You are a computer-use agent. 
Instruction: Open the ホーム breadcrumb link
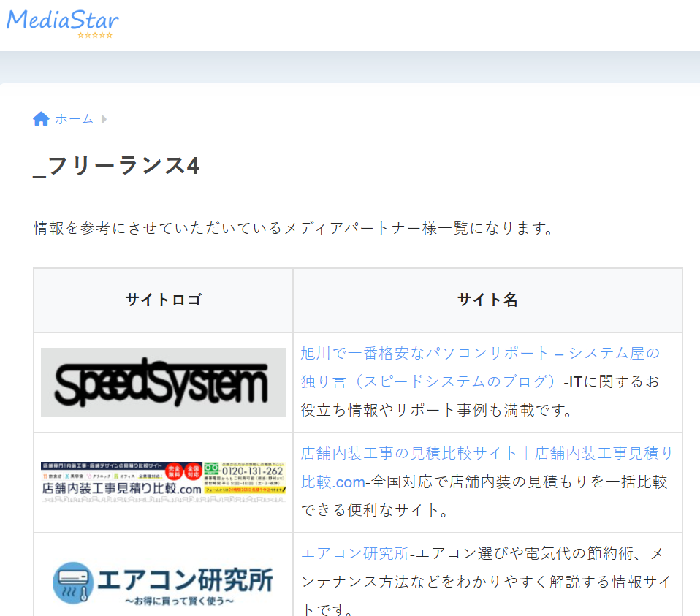(74, 118)
